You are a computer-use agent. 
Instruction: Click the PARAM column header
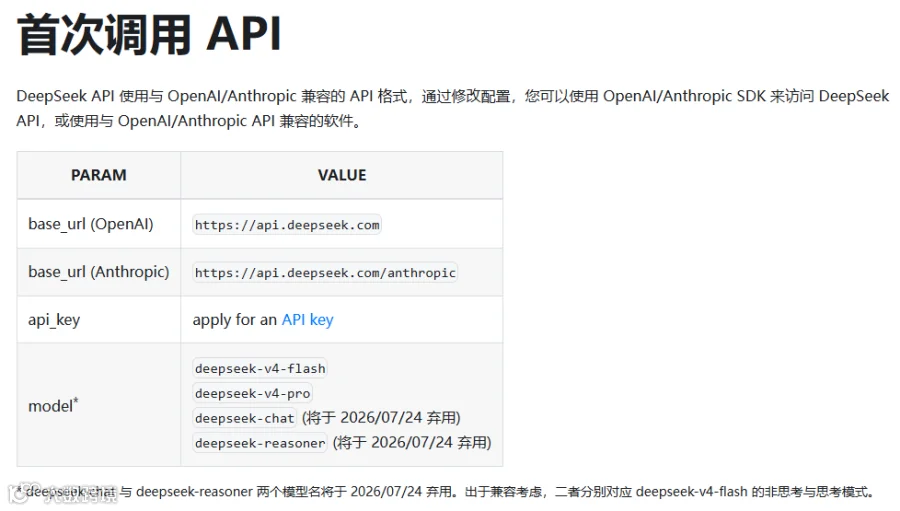pos(99,175)
